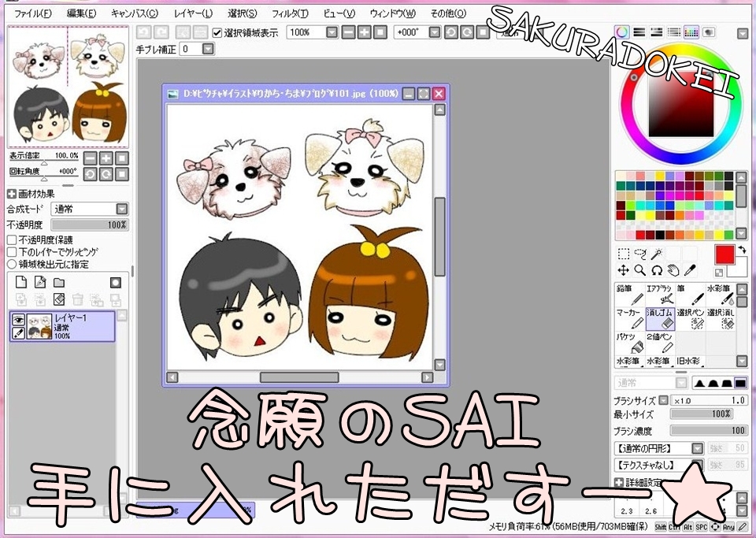Open the 【通常の円形】 brush shape dropdown

tap(697, 448)
